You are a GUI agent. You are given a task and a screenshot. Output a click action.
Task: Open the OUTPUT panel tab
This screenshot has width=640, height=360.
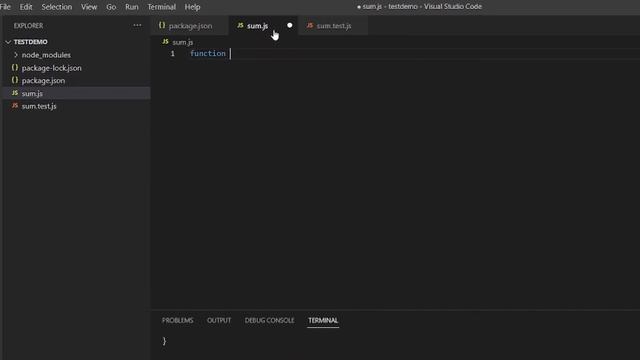pyautogui.click(x=219, y=320)
